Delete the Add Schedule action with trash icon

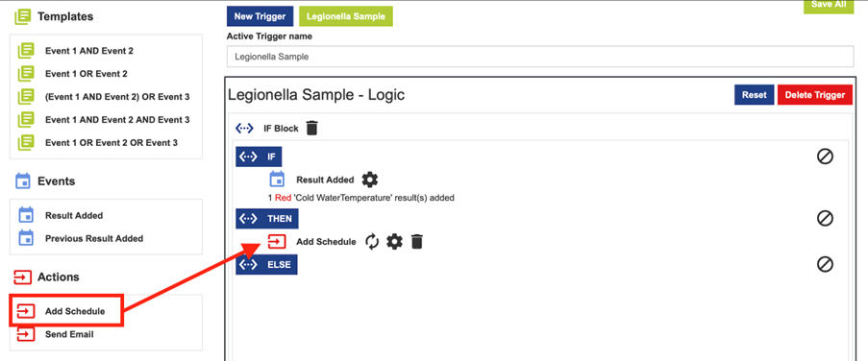click(417, 242)
